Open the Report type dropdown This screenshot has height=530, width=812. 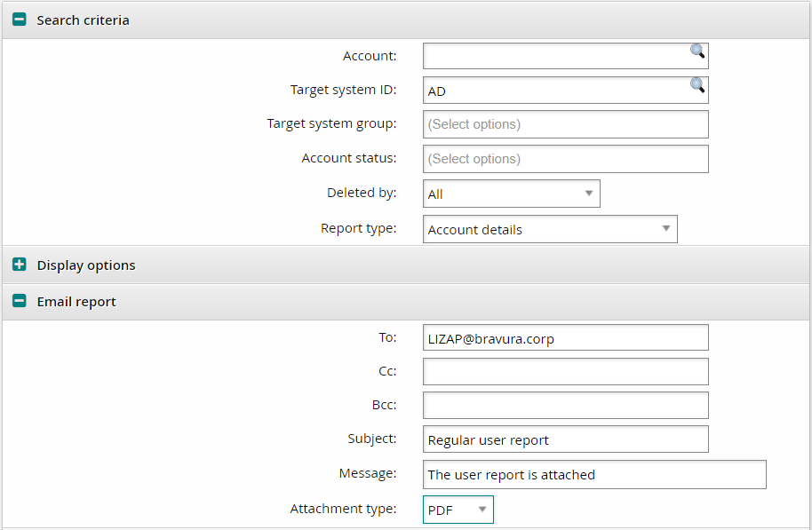(549, 229)
